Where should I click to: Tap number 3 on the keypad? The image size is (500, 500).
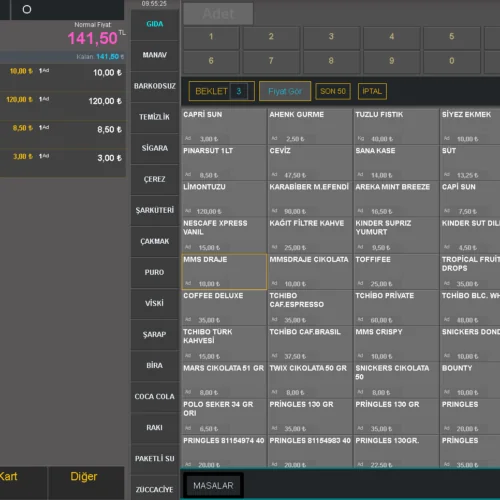click(331, 37)
